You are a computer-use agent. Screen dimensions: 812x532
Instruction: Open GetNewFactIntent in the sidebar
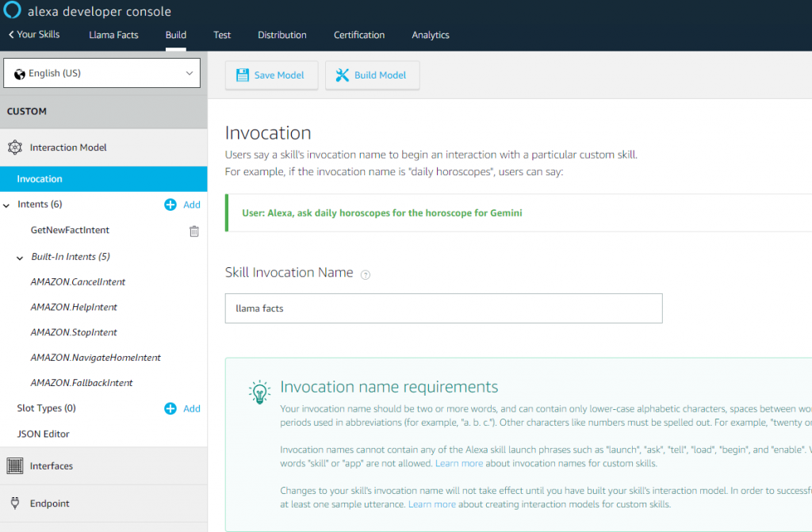(x=70, y=230)
